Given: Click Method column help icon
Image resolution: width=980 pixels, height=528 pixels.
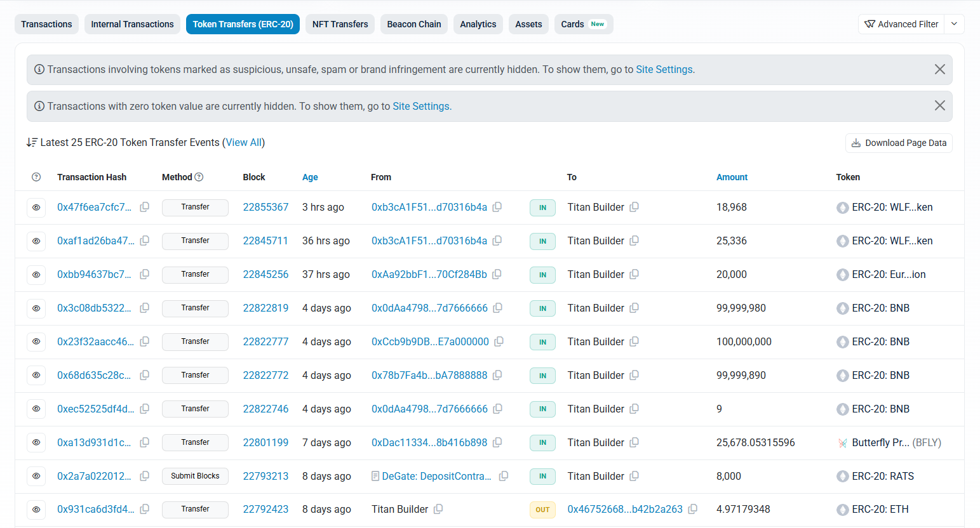Looking at the screenshot, I should [x=199, y=177].
